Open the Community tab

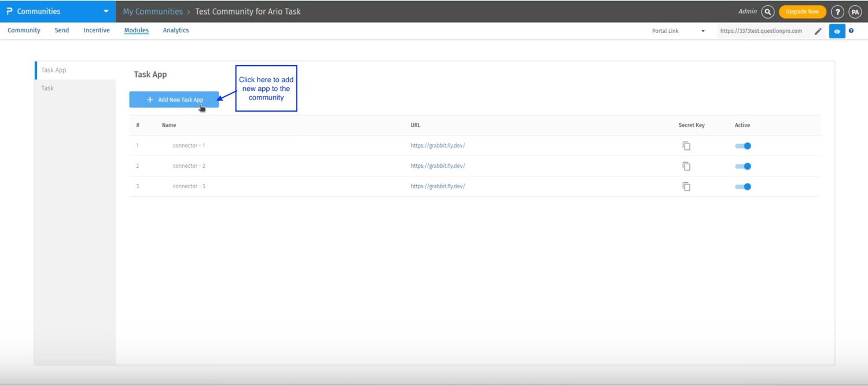click(x=24, y=30)
